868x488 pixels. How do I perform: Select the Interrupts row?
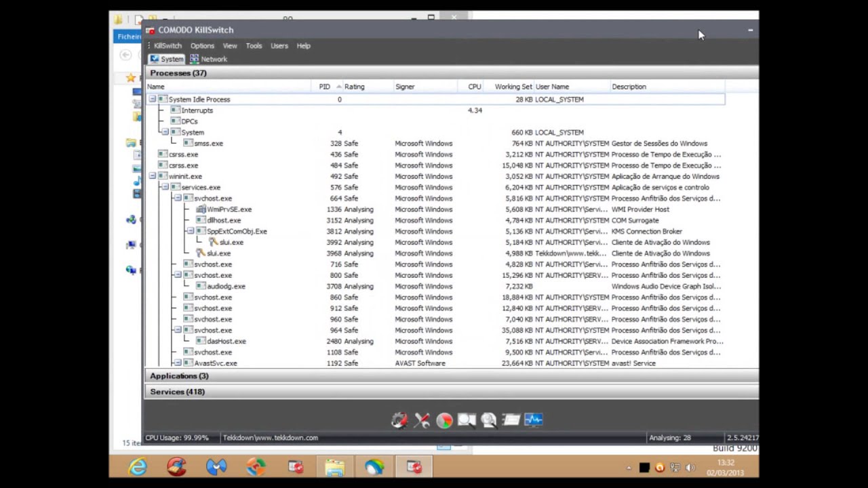435,110
